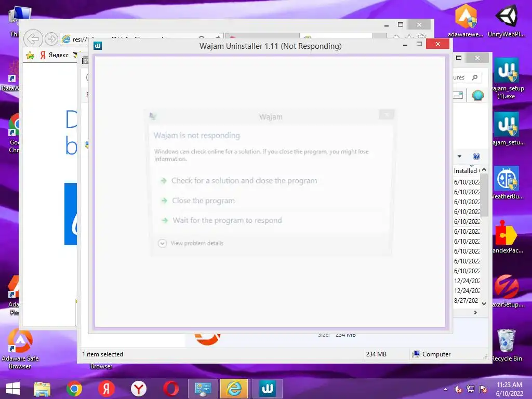Show hidden system tray icons
Viewport: 532px width, 399px height.
[x=445, y=389]
